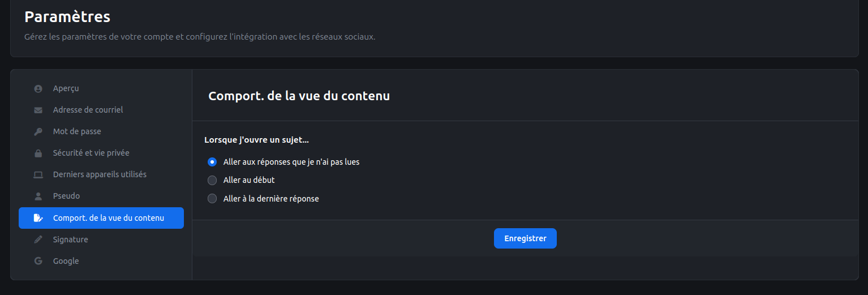Click the person icon next to Pseudo
The width and height of the screenshot is (868, 295).
[38, 196]
